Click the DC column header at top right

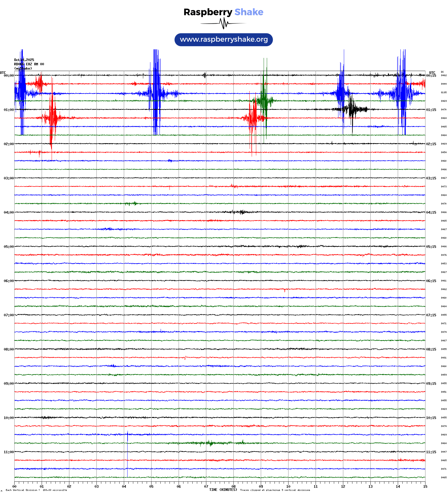(442, 72)
